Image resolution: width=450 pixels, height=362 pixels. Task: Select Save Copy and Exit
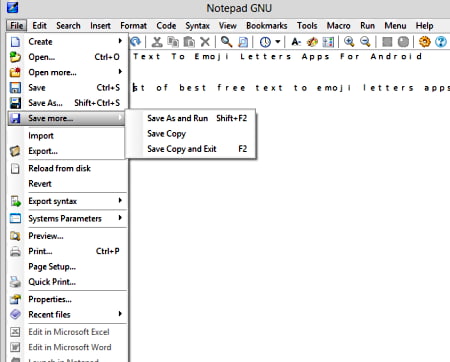pos(191,149)
